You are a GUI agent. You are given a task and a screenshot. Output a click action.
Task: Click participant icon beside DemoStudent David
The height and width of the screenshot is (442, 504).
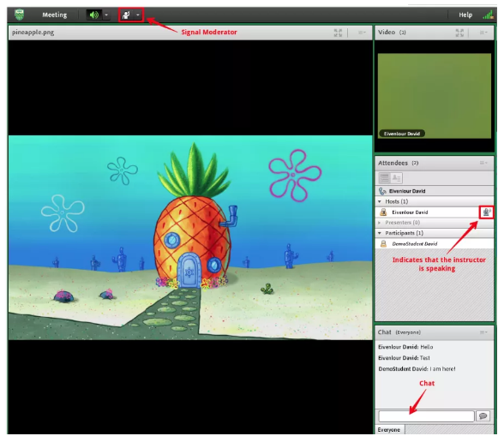pyautogui.click(x=383, y=244)
